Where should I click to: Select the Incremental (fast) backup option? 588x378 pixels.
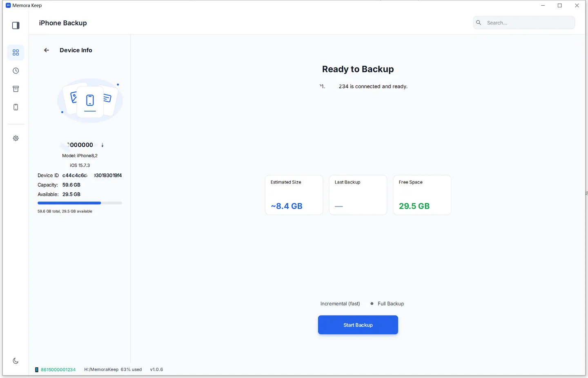pos(340,304)
